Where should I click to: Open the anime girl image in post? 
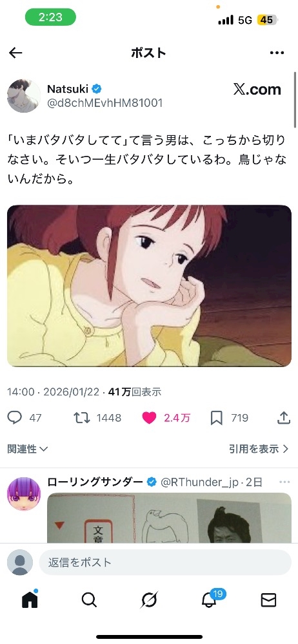coord(149,286)
